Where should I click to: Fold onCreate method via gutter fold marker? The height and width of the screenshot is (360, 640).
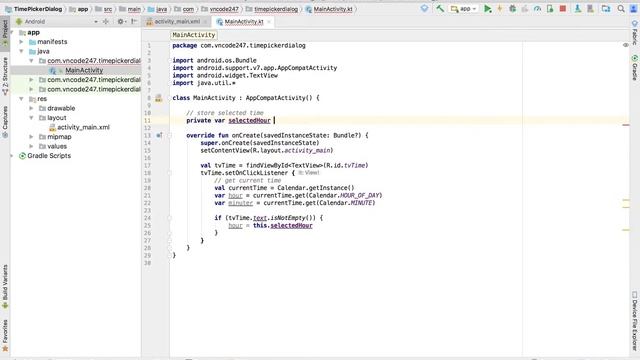tap(169, 136)
